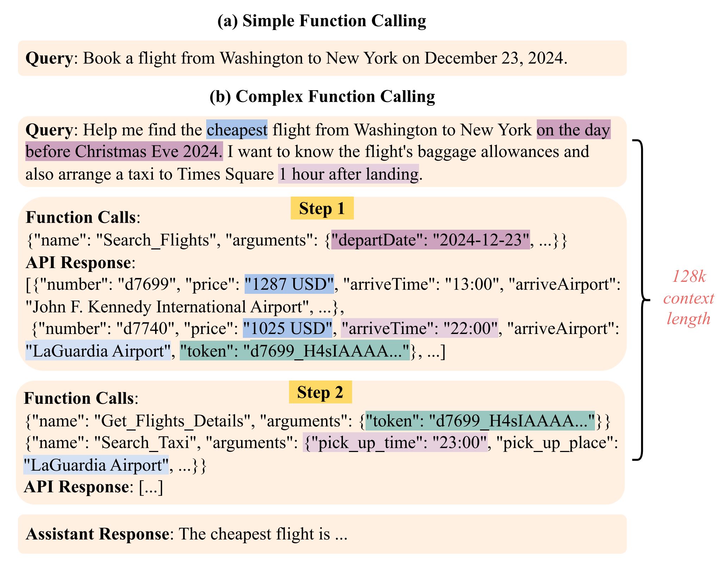The height and width of the screenshot is (588, 725).
Task: Click the Simple Function Calling heading
Action: pyautogui.click(x=321, y=21)
